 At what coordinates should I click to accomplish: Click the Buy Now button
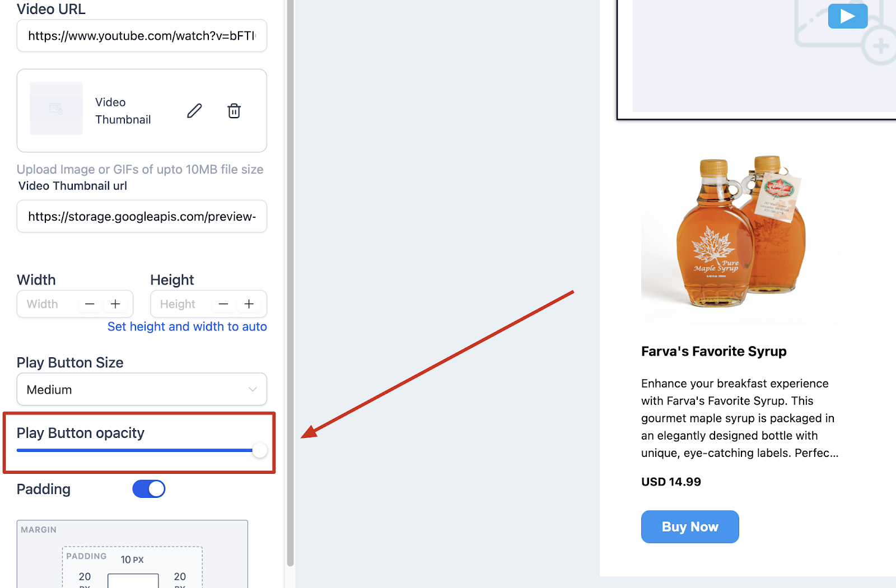(x=690, y=526)
